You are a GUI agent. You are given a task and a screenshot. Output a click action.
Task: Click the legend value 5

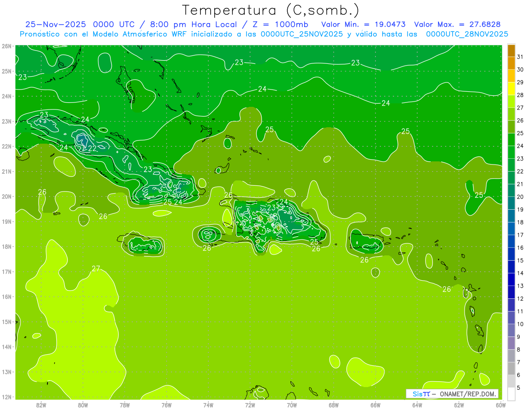(x=519, y=388)
